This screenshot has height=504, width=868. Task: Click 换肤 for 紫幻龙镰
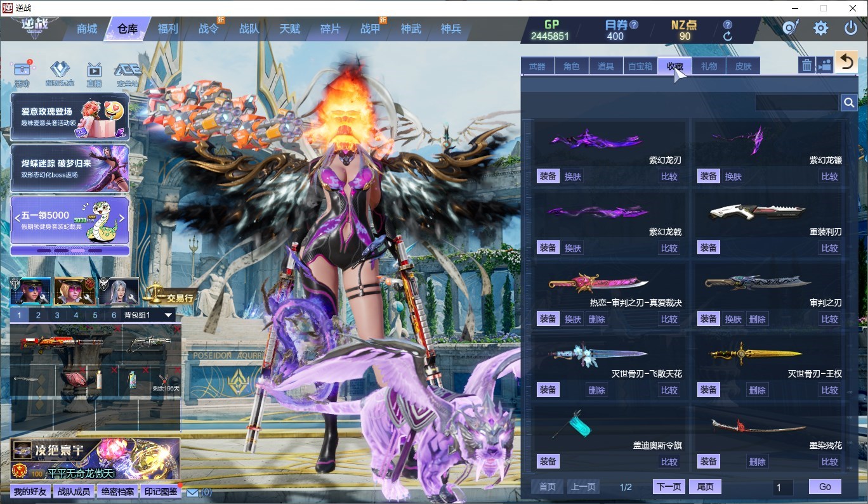coord(733,176)
